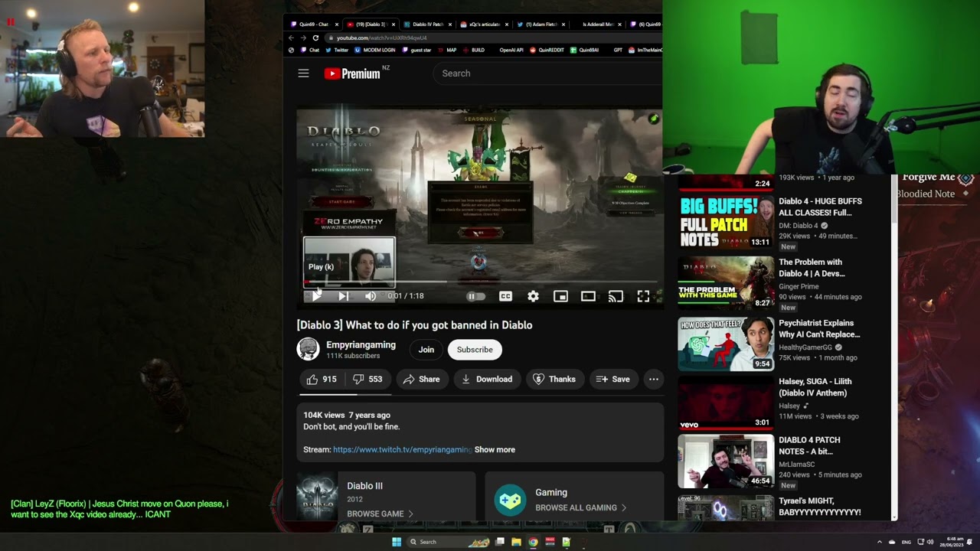Open Diablo III game cover thumbnail
Image resolution: width=980 pixels, height=551 pixels.
point(317,497)
